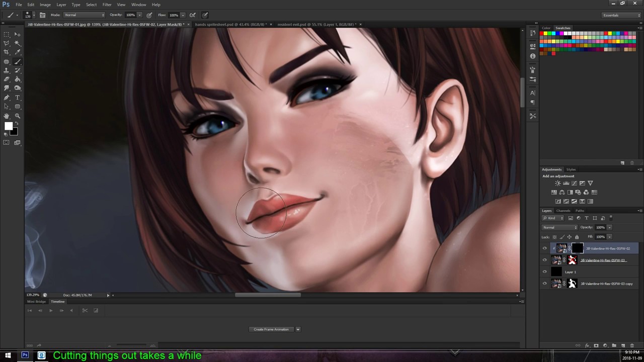Select the Magic Wand tool
Image resolution: width=644 pixels, height=362 pixels.
tap(17, 43)
